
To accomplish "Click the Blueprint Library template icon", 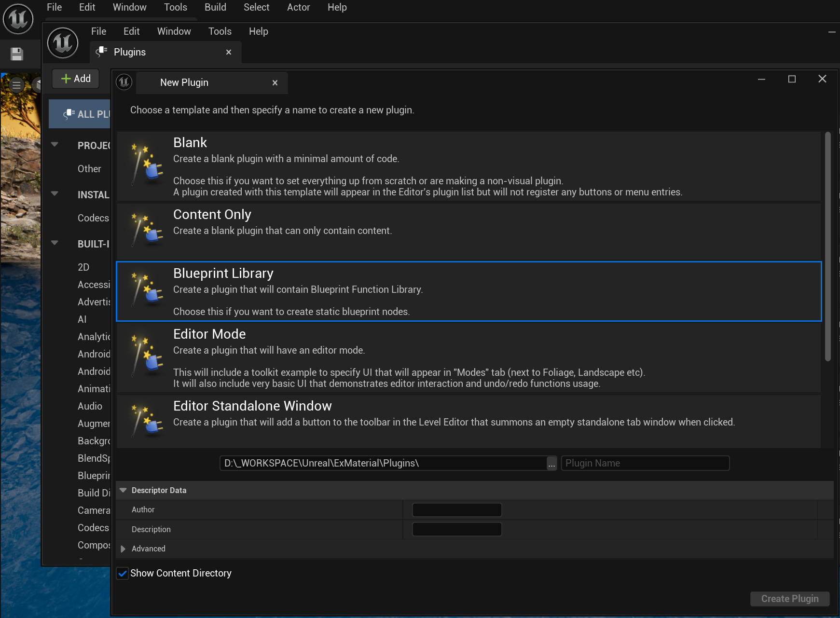I will tap(147, 289).
